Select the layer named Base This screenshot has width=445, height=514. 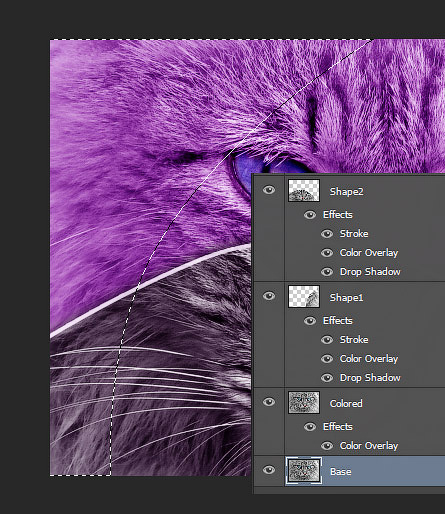coord(340,472)
